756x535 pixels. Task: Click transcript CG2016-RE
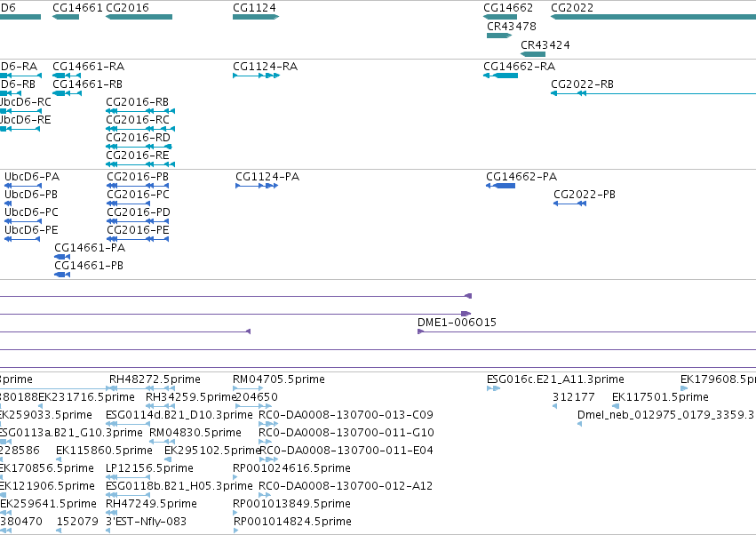(x=138, y=156)
